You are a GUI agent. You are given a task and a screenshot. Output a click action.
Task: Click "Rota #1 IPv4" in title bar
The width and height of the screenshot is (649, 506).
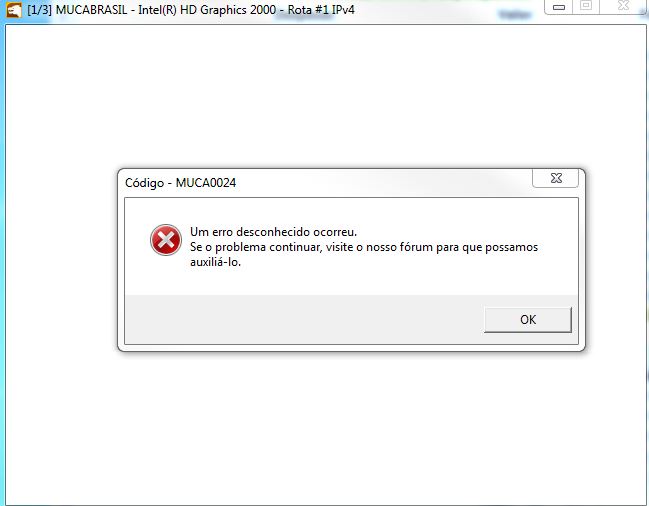coord(321,10)
